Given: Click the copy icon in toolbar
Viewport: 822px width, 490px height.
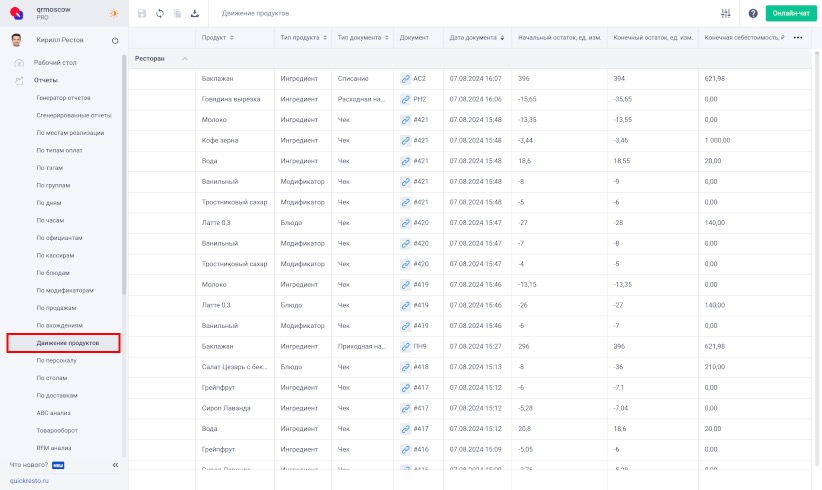Looking at the screenshot, I should (x=177, y=14).
